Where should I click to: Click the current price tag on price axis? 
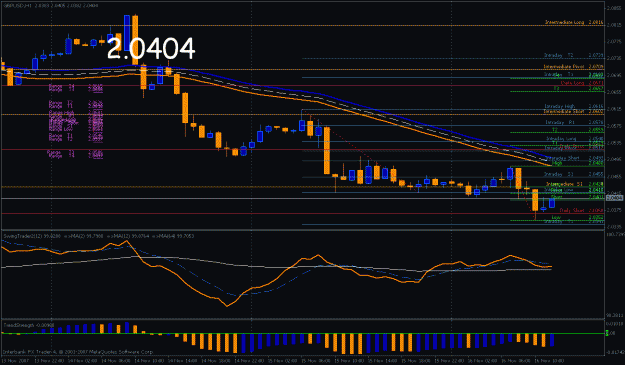(614, 198)
